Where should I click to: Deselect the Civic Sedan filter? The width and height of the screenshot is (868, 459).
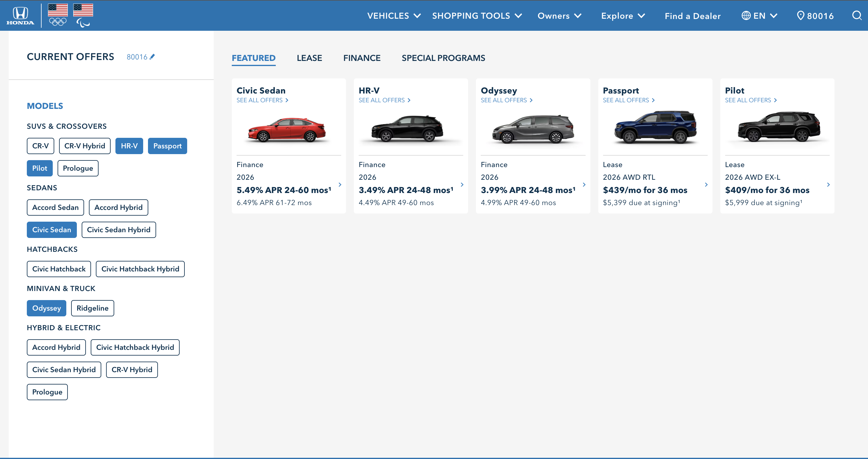[52, 230]
